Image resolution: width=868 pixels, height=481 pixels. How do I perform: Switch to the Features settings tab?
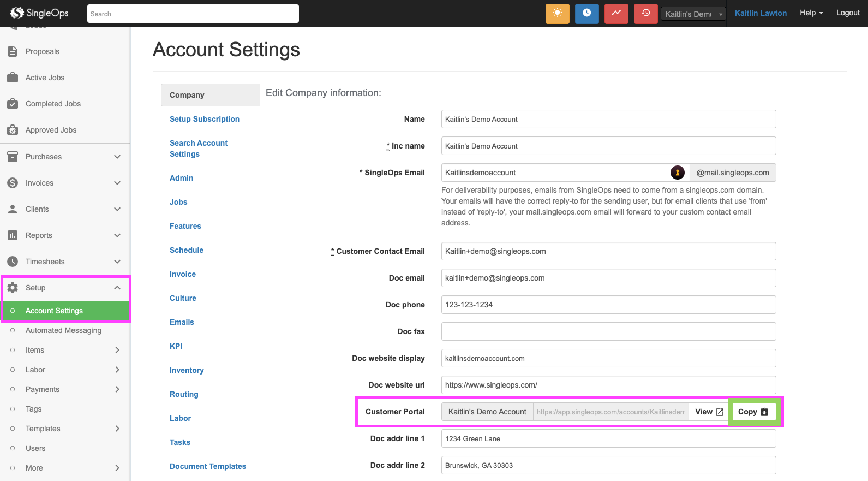click(185, 226)
